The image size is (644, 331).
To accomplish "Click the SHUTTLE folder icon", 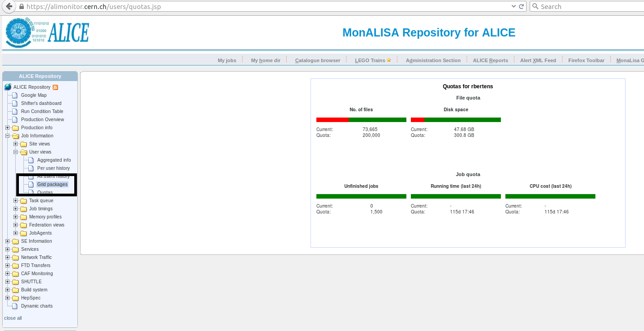I will point(15,282).
